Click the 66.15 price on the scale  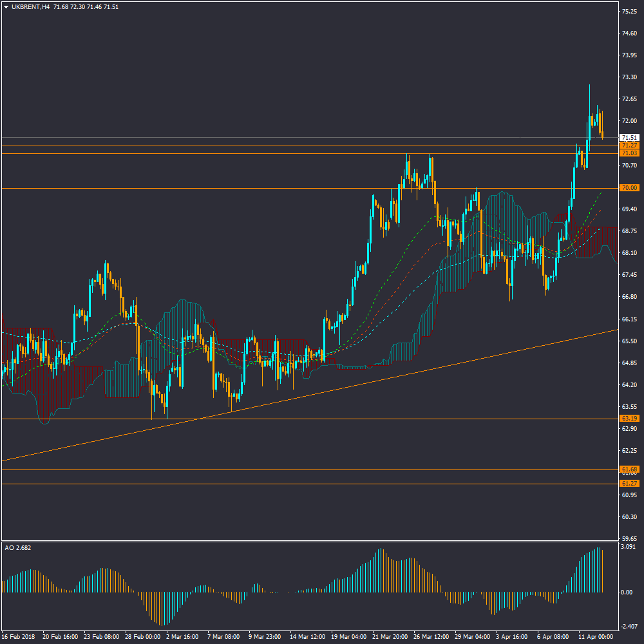(x=629, y=319)
